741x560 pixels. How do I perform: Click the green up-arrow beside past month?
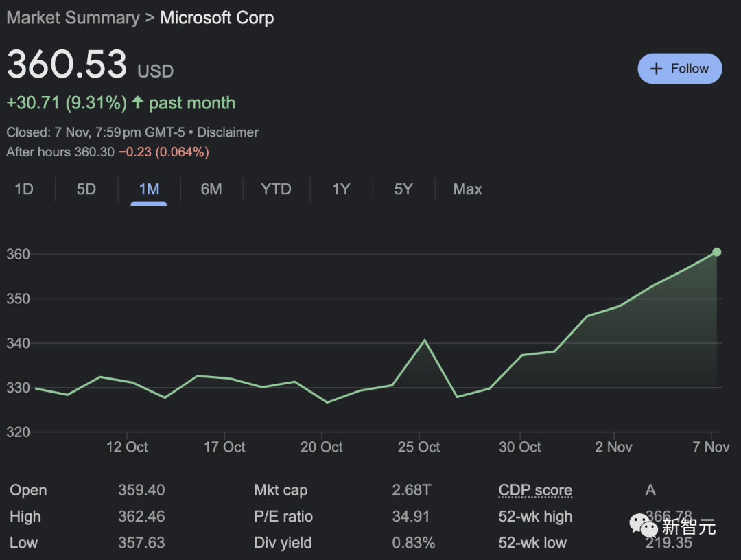138,103
